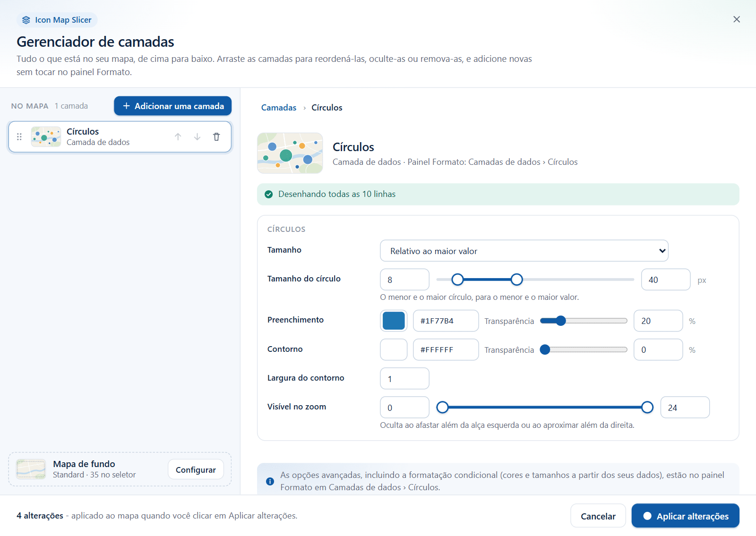Open the Tamanho dropdown
This screenshot has width=756, height=536.
point(524,251)
